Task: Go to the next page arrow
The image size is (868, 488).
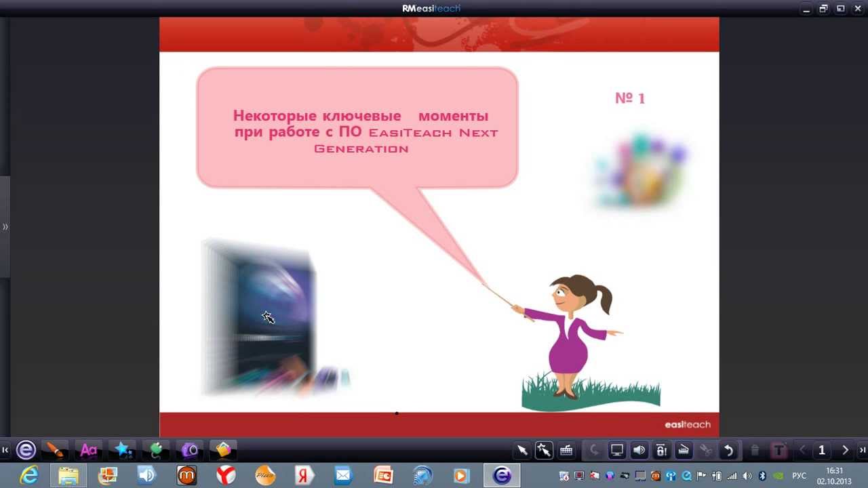Action: click(845, 450)
